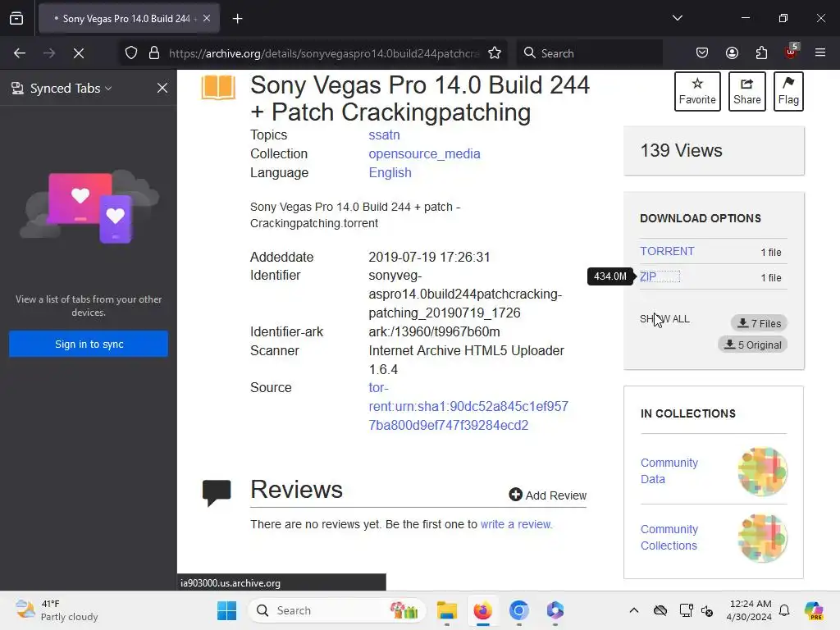Open Windows Start menu
Image resolution: width=840 pixels, height=630 pixels.
click(226, 610)
